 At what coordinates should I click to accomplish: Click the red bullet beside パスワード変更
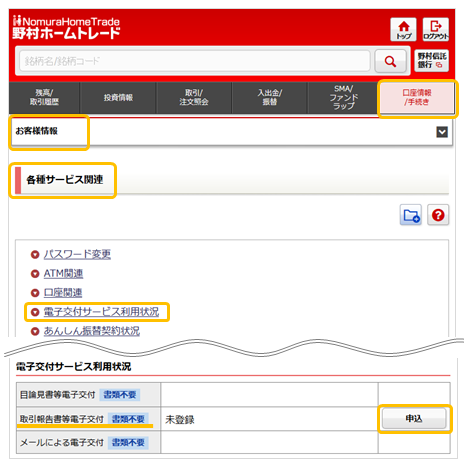pyautogui.click(x=35, y=255)
